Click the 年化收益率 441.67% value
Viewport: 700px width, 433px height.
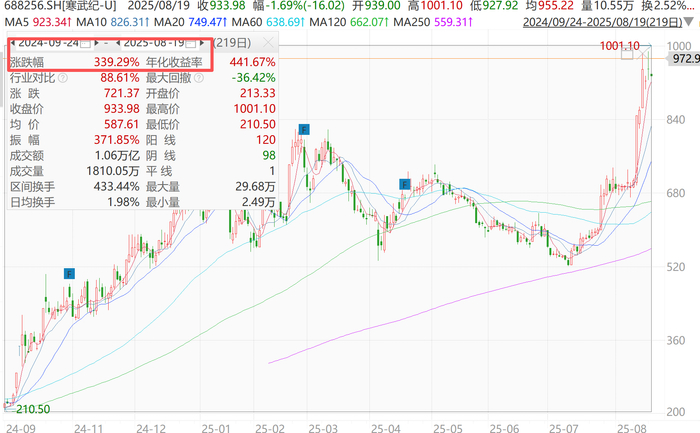coord(252,62)
